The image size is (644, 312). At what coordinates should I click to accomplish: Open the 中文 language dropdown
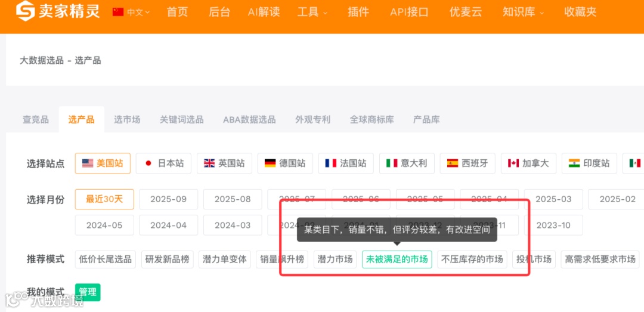131,13
